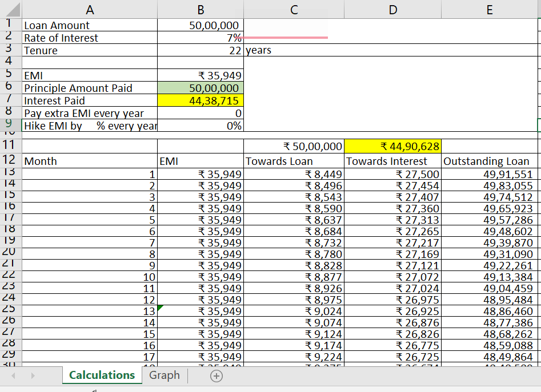Select 'Tenure' label cell
The height and width of the screenshot is (392, 541).
(x=90, y=50)
